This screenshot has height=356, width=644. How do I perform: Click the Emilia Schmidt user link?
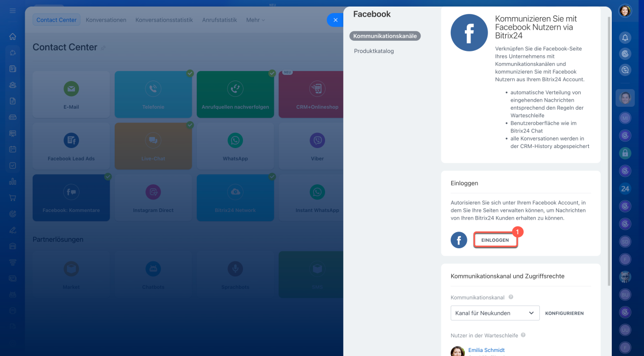click(487, 350)
